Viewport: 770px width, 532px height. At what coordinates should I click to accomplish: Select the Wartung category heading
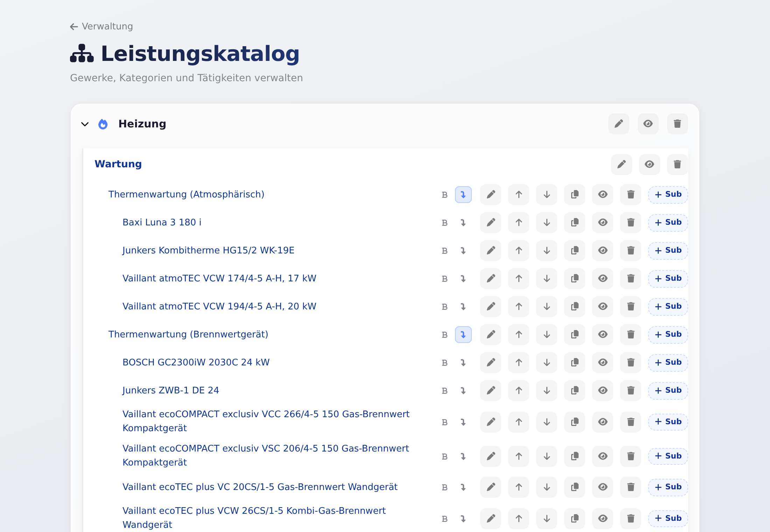118,164
